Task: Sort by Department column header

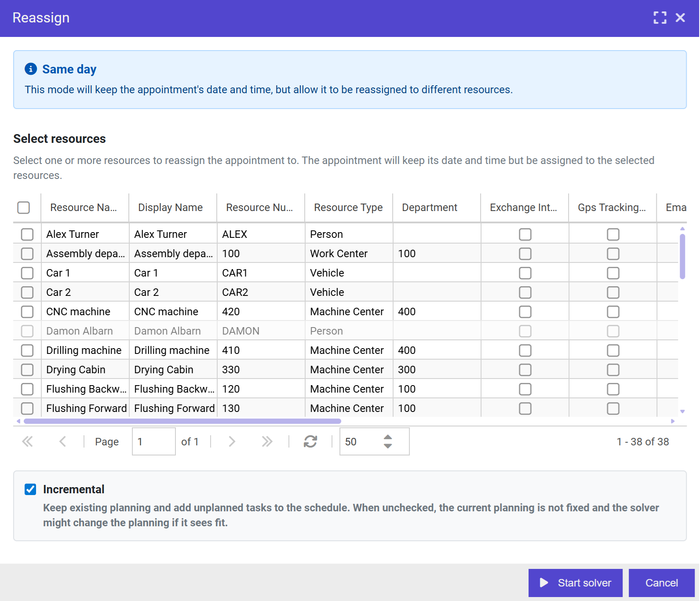Action: point(429,208)
